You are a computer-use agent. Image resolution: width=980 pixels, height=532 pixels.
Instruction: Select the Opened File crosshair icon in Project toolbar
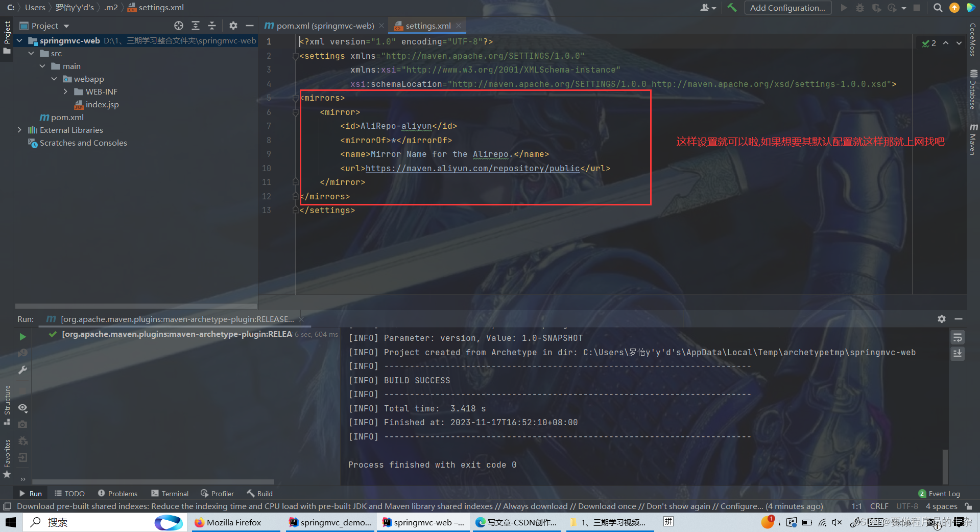[x=179, y=26]
